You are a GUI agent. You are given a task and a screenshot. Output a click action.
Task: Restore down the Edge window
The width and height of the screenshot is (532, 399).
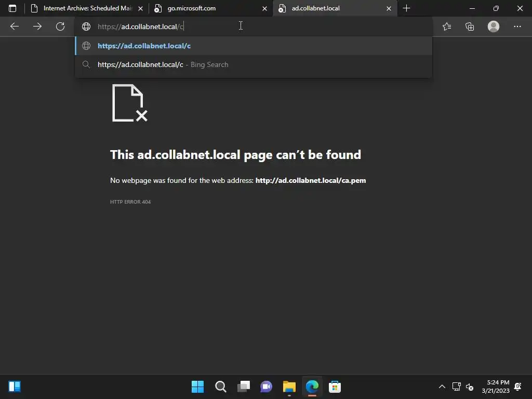pyautogui.click(x=496, y=8)
